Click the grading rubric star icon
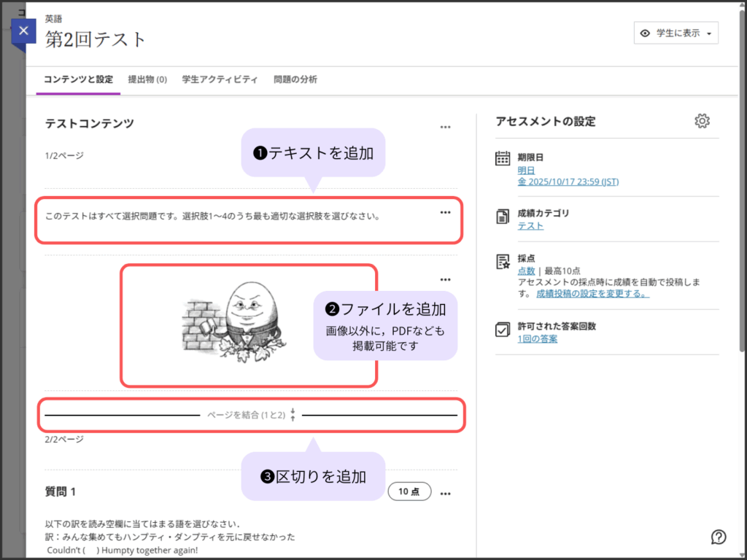 pyautogui.click(x=503, y=261)
